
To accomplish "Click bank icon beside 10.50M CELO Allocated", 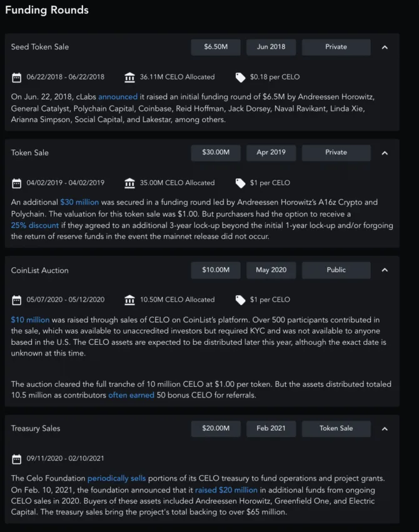I will tap(129, 300).
